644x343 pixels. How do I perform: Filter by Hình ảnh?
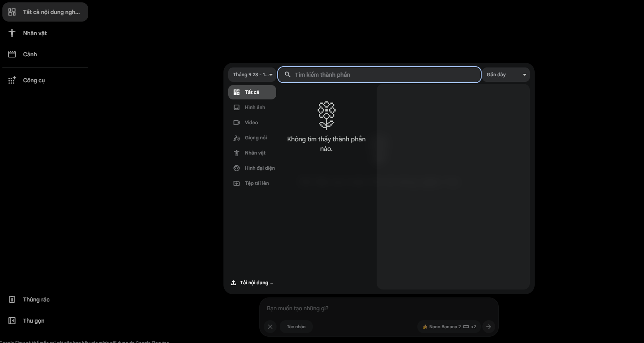252,107
